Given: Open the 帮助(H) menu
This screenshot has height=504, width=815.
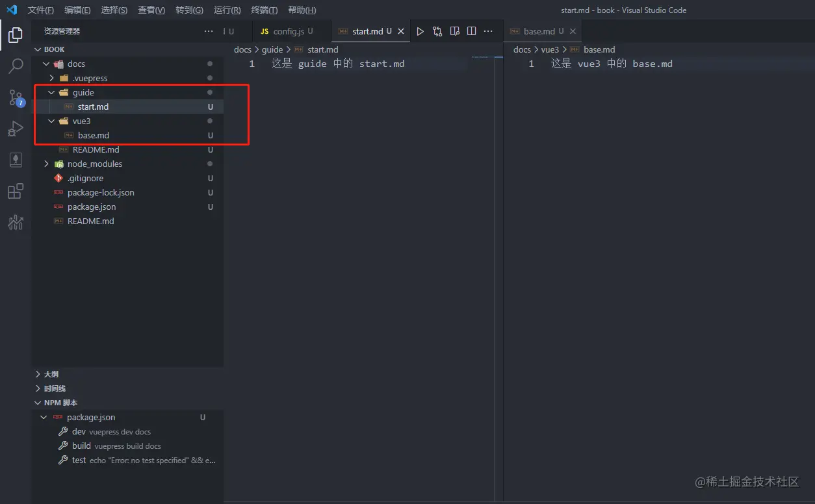Looking at the screenshot, I should (x=302, y=10).
